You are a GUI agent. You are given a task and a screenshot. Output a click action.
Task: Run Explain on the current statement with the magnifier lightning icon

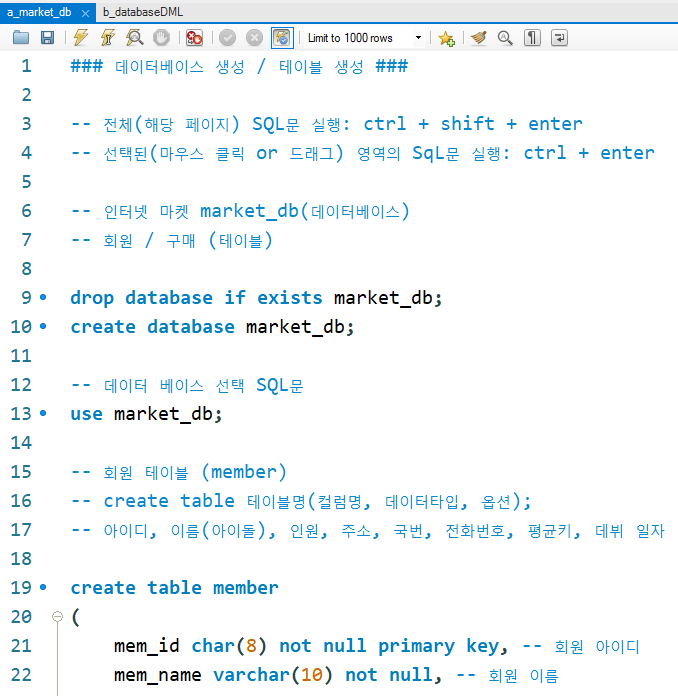[x=134, y=38]
